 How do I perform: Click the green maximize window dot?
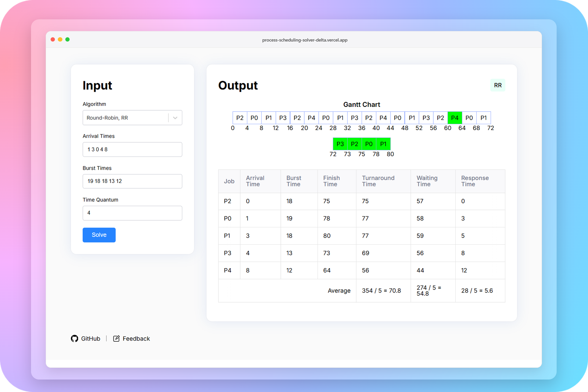68,39
